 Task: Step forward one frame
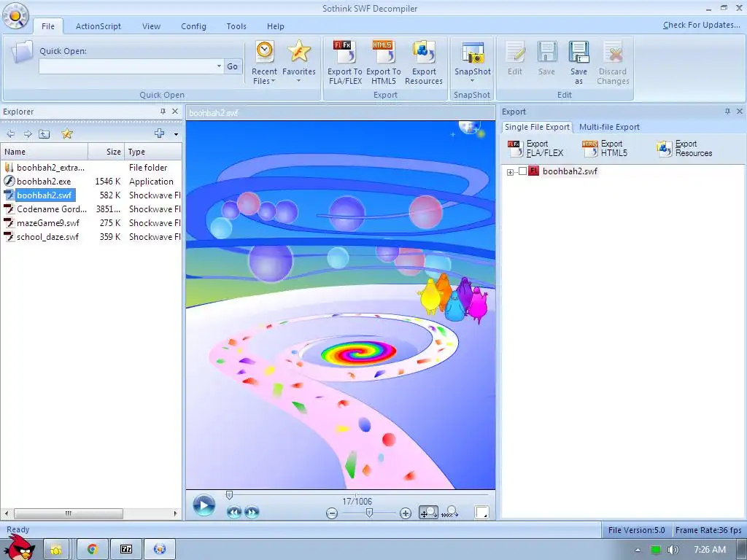252,513
